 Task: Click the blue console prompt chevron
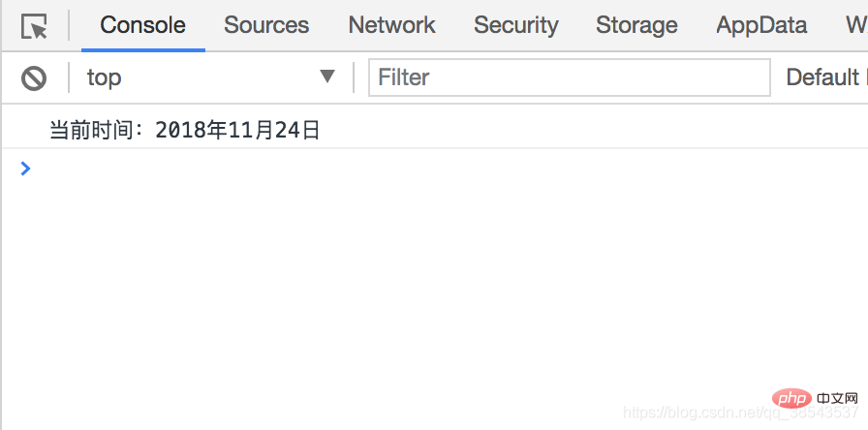click(x=25, y=169)
